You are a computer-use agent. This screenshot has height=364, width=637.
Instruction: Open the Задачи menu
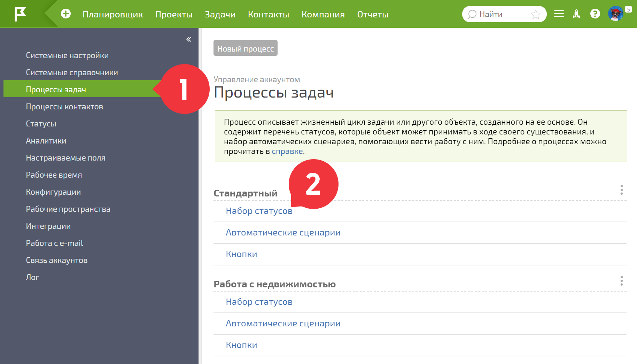click(220, 14)
